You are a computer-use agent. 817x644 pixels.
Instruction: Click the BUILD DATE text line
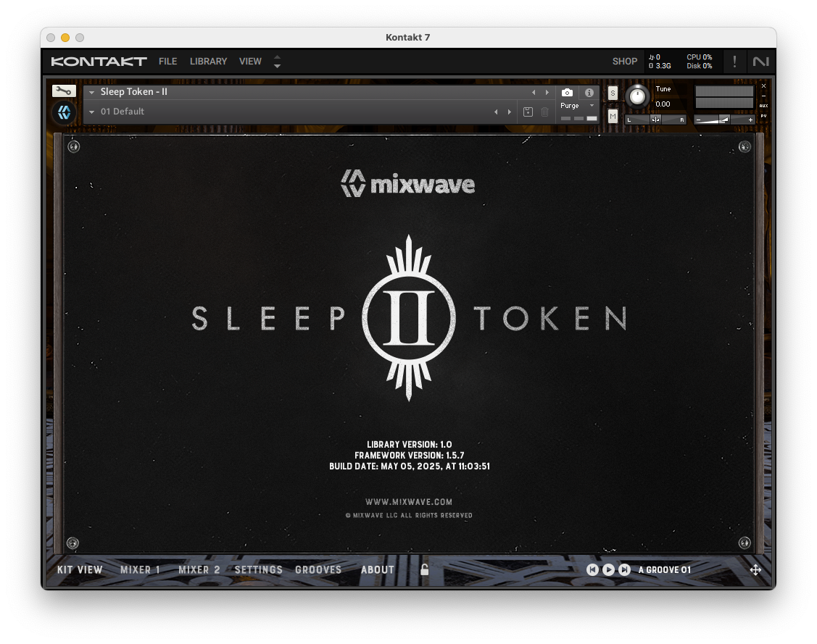coord(409,467)
